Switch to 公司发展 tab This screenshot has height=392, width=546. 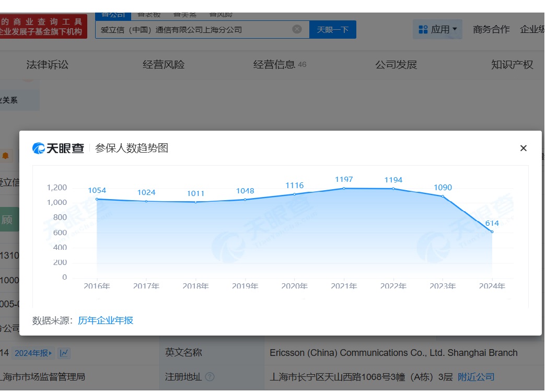point(396,64)
